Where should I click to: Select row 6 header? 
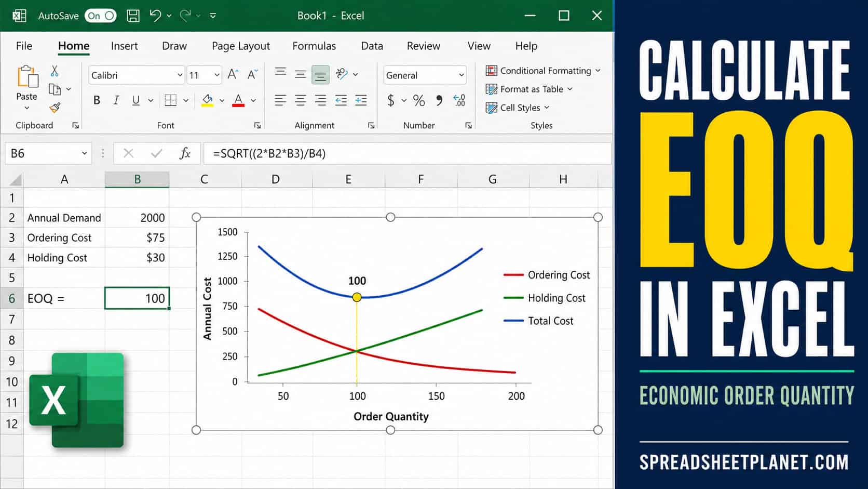tap(11, 298)
